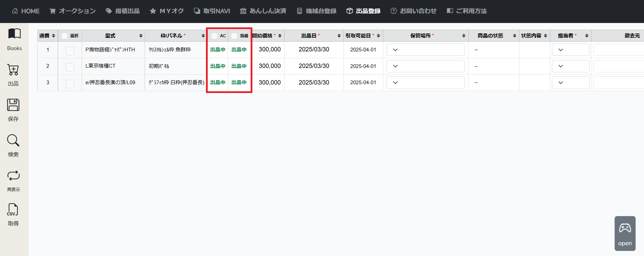Click the 検索 magnifier icon
This screenshot has height=256, width=644.
pos(13,140)
